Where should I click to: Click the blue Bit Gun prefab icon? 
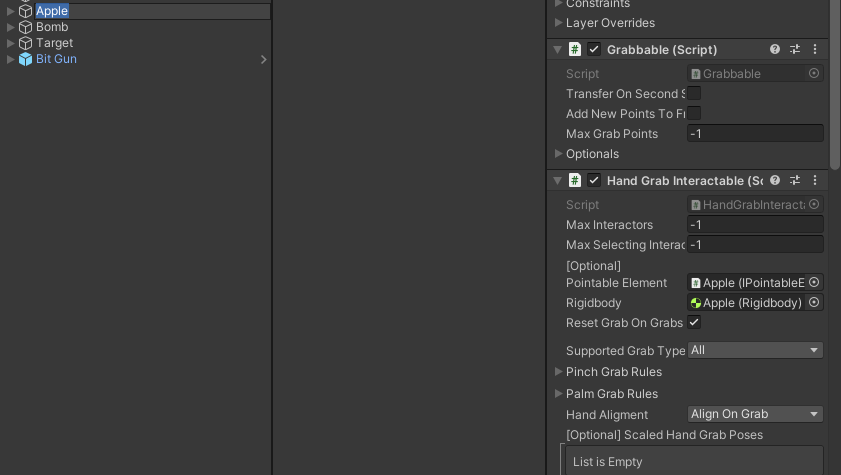(25, 60)
